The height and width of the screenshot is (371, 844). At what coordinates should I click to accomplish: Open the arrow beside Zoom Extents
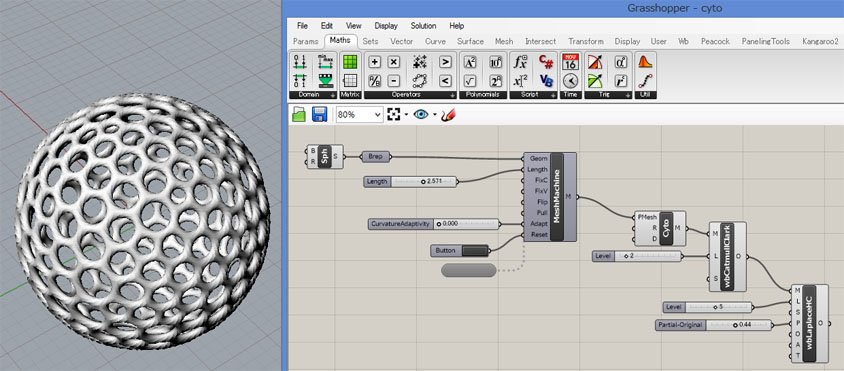[406, 114]
